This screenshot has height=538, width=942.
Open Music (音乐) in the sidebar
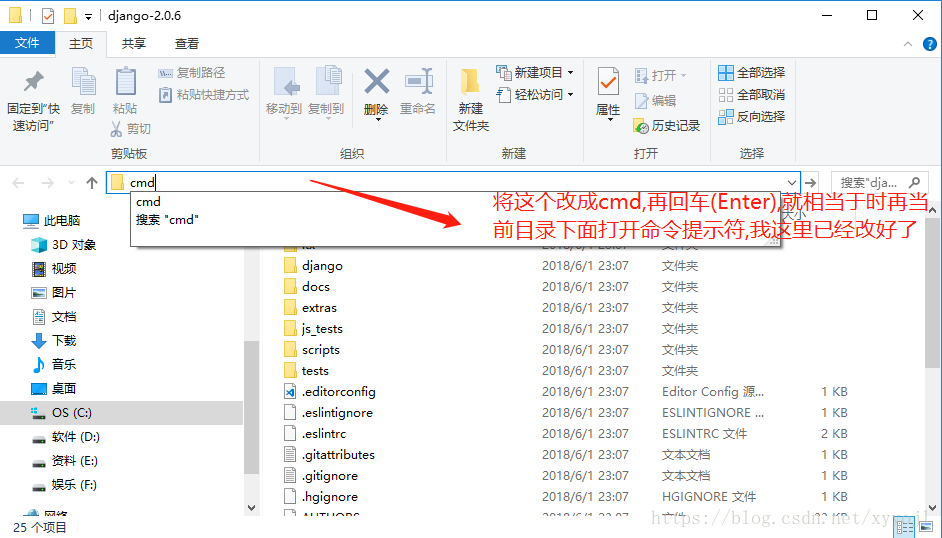(x=54, y=365)
